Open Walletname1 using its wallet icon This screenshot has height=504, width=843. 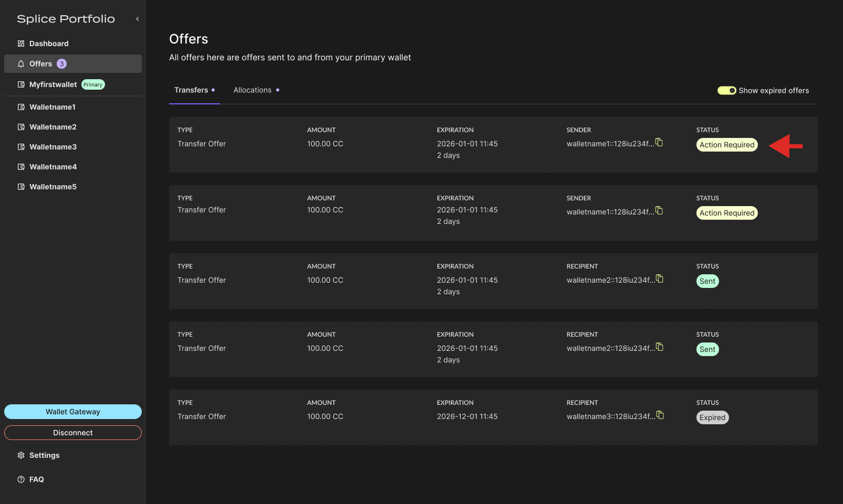click(x=21, y=107)
